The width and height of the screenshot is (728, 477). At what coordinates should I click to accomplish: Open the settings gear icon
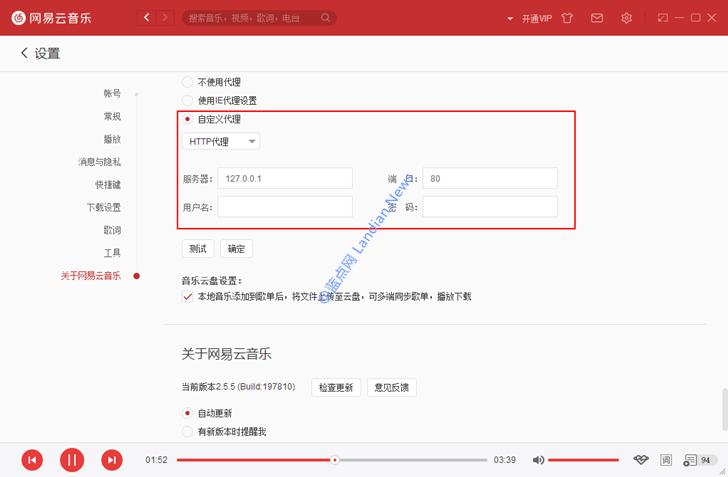pyautogui.click(x=626, y=18)
